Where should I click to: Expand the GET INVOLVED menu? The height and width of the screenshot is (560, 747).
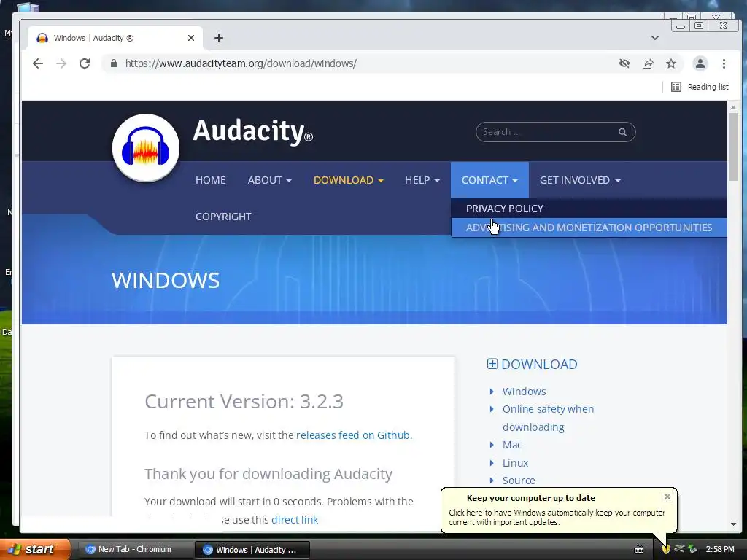coord(580,180)
